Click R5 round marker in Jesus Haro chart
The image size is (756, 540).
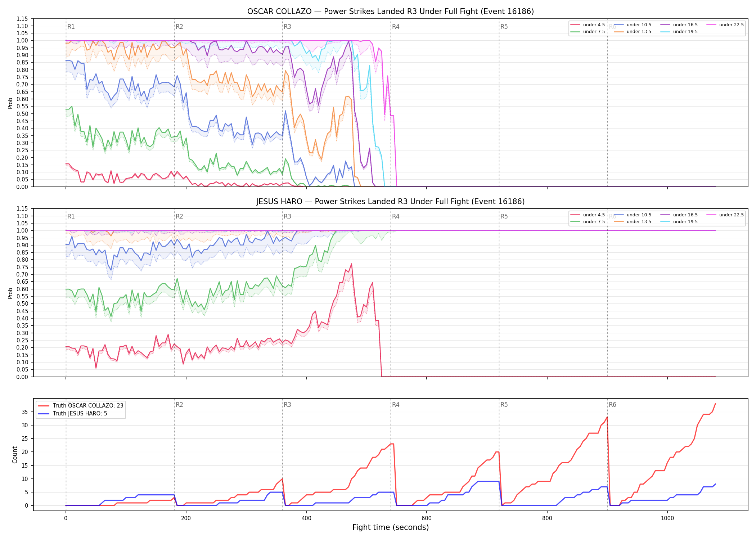[x=504, y=216]
